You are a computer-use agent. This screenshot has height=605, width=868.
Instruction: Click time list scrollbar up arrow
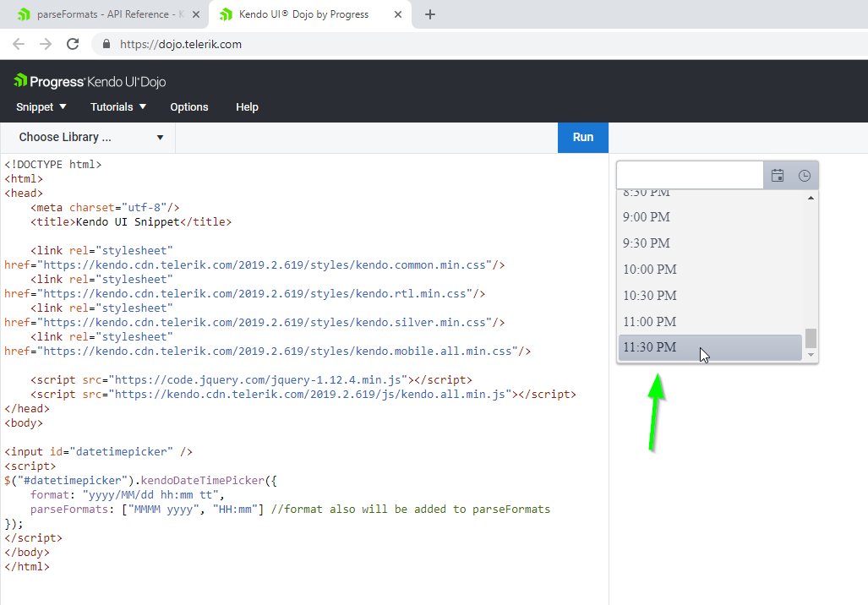point(811,198)
